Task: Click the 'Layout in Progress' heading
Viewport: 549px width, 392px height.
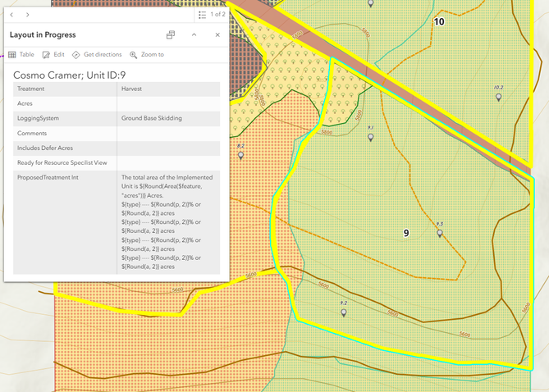Action: [43, 35]
